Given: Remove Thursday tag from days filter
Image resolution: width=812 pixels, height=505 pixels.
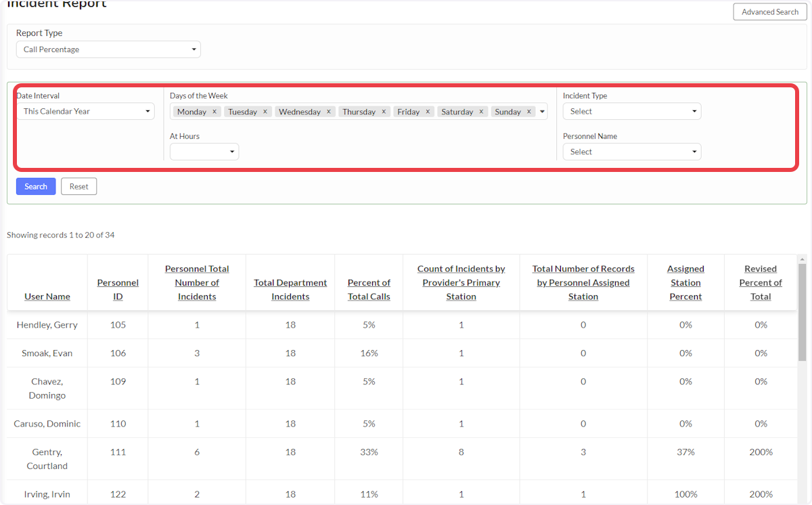Looking at the screenshot, I should point(384,112).
